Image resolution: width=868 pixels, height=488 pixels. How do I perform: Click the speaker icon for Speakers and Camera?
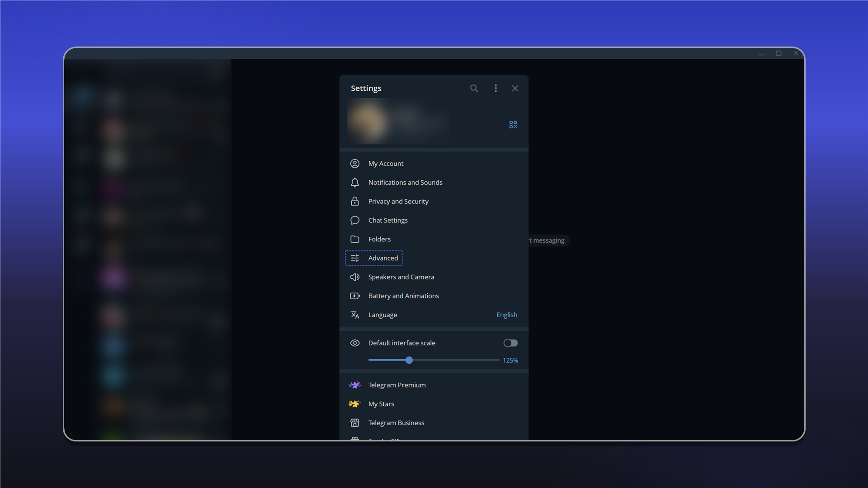(x=355, y=277)
